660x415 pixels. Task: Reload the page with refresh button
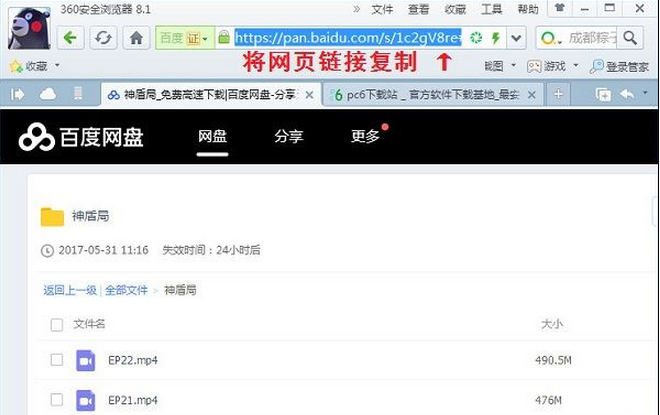tap(103, 38)
